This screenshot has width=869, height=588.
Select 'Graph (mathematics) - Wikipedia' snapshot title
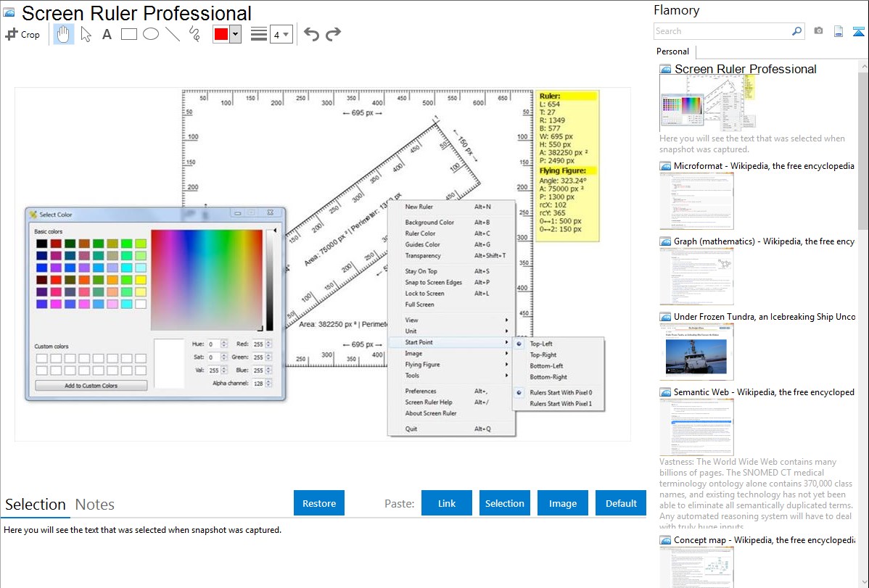764,241
